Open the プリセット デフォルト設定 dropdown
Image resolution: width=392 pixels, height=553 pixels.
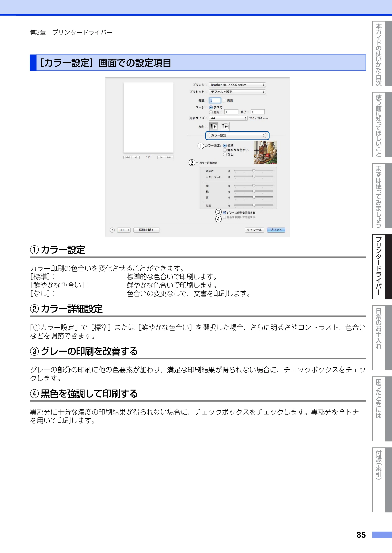pyautogui.click(x=237, y=92)
